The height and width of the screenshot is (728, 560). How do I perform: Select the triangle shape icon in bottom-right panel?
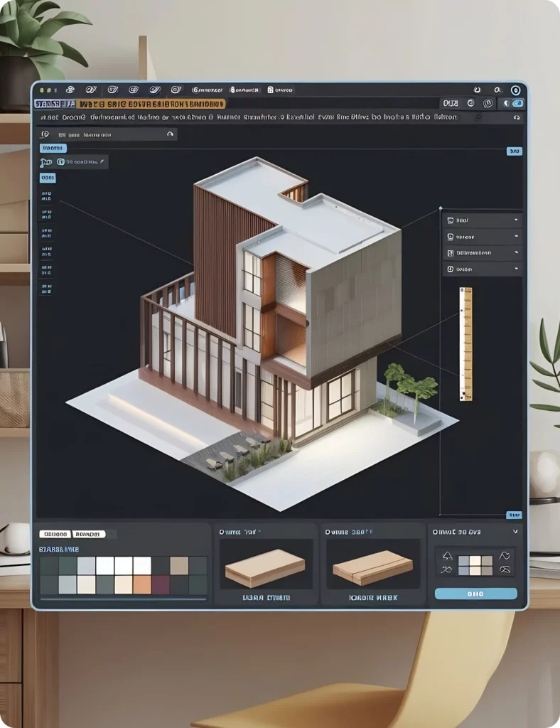point(448,555)
